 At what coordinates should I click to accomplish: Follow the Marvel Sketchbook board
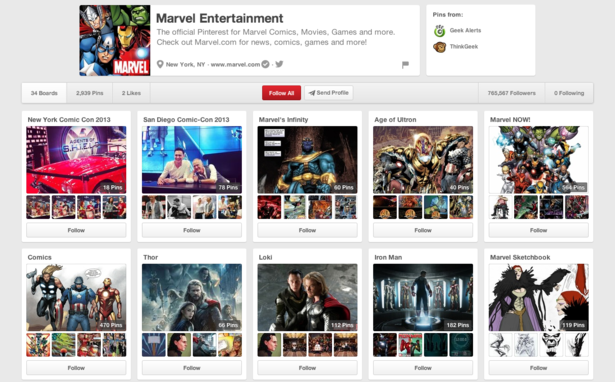click(x=539, y=368)
